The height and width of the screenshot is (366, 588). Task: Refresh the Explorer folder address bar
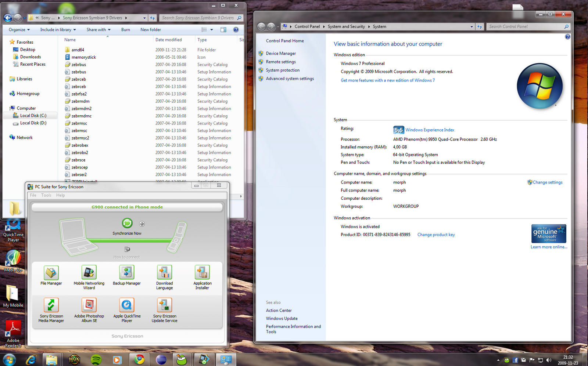[x=153, y=18]
